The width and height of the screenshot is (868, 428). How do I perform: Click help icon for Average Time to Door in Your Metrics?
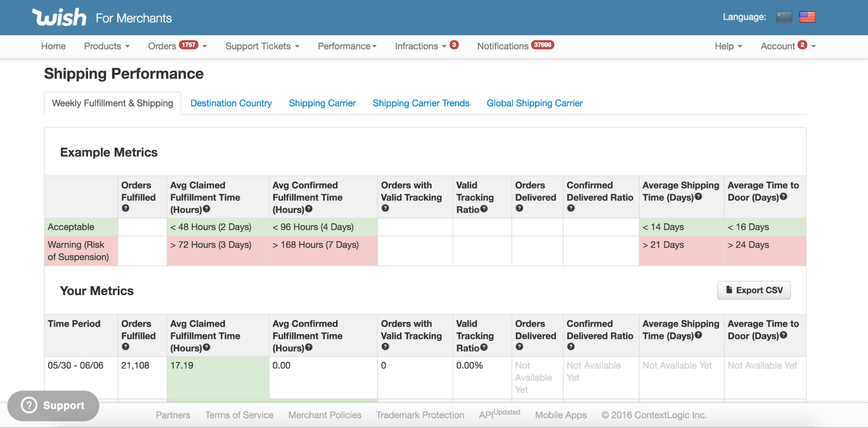click(x=783, y=335)
